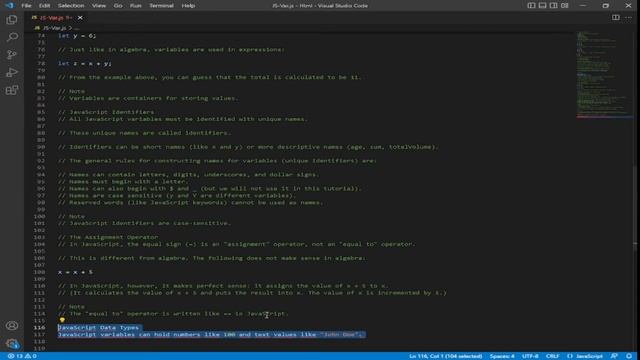Click line 117 text "JavaScript variables can hold numbers"
This screenshot has width=640, height=360.
pyautogui.click(x=129, y=334)
